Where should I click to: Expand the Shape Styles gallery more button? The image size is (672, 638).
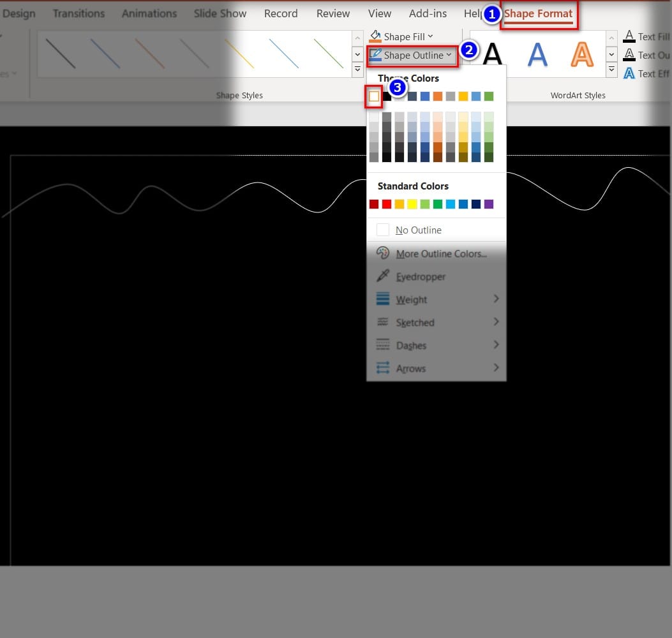tap(357, 69)
